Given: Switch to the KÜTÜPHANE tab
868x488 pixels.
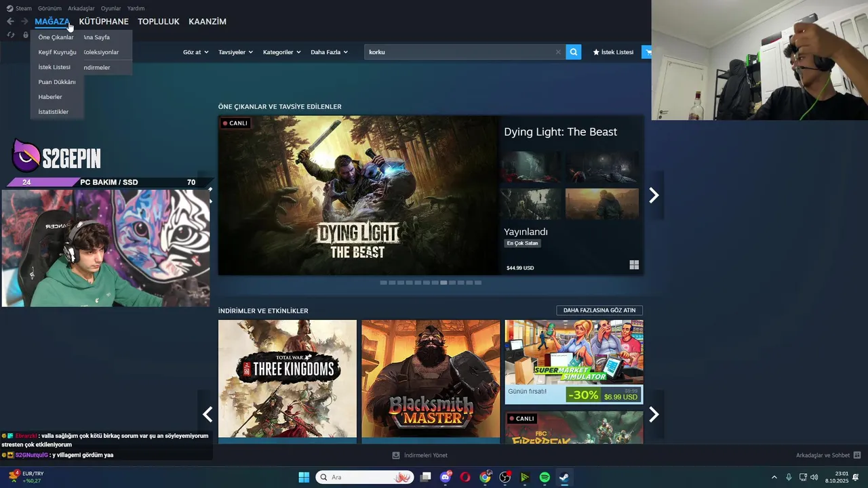Looking at the screenshot, I should pos(104,22).
